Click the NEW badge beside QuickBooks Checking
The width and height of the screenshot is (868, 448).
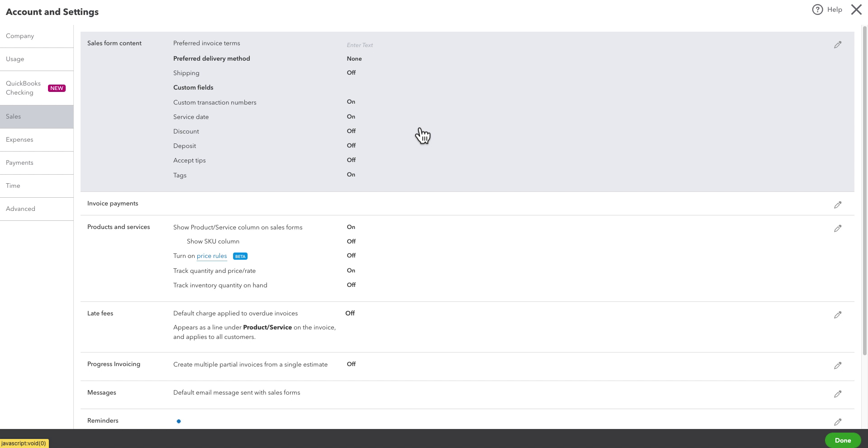coord(57,88)
